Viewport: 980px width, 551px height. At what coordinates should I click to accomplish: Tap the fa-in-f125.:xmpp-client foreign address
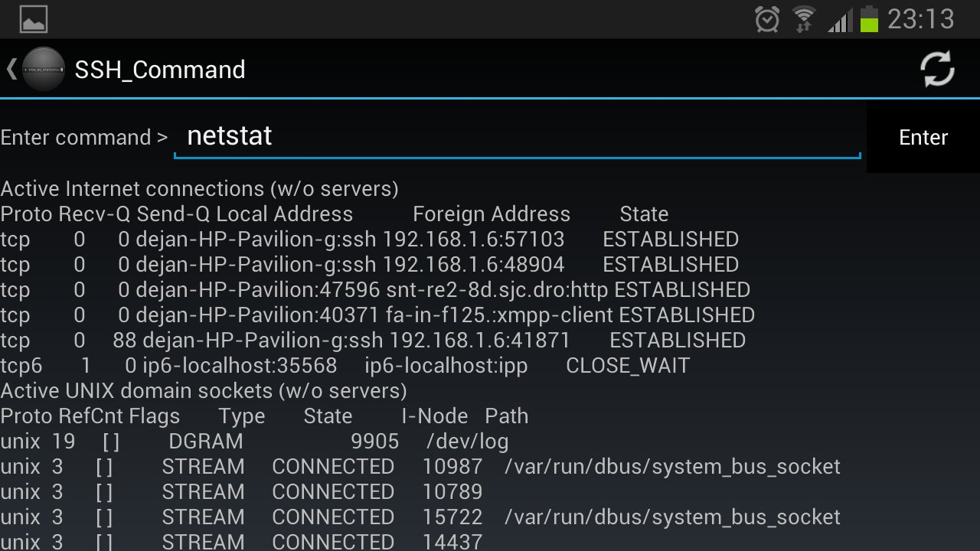click(x=500, y=315)
